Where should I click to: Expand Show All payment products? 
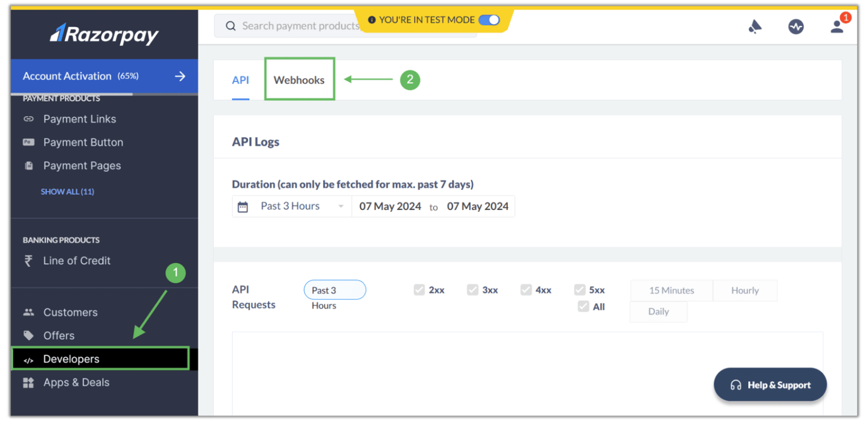coord(67,191)
